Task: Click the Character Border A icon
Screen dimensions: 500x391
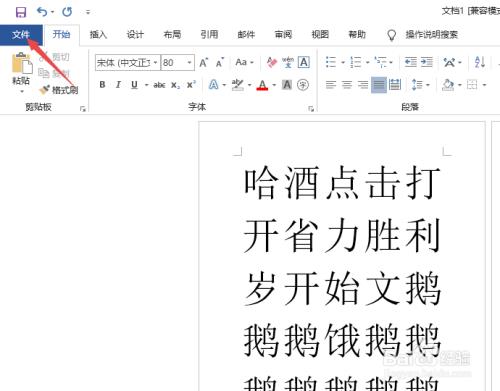Action: (x=304, y=62)
